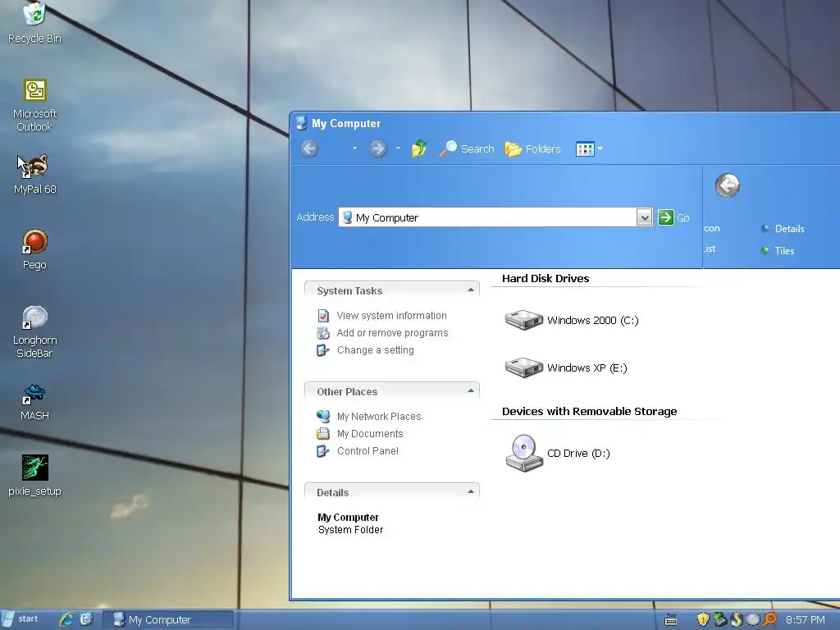Click the System Folder details text
Image resolution: width=840 pixels, height=630 pixels.
tap(350, 530)
